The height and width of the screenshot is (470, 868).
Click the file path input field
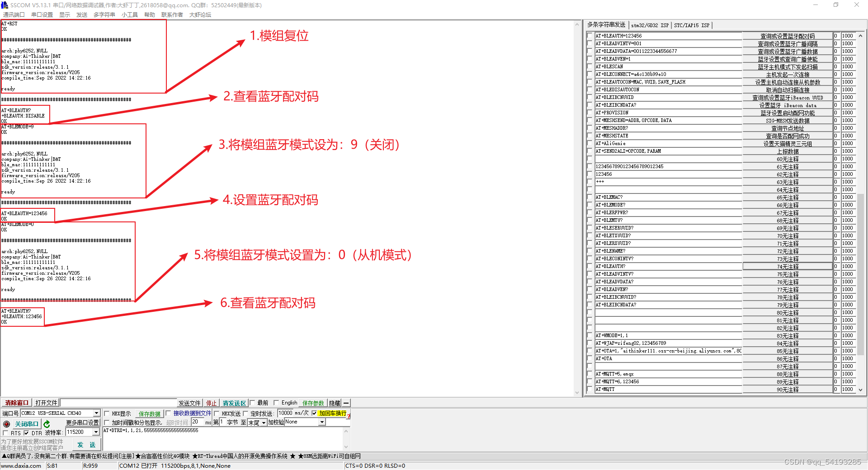pos(118,403)
